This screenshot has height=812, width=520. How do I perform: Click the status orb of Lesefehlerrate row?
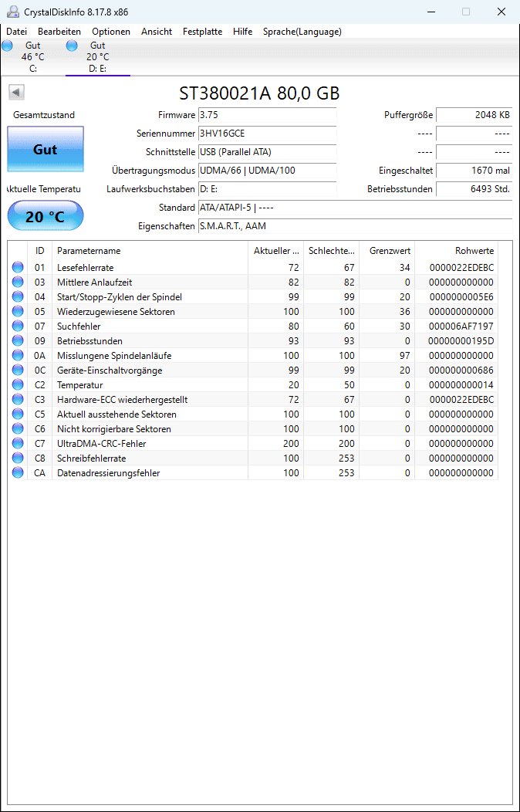[18, 268]
